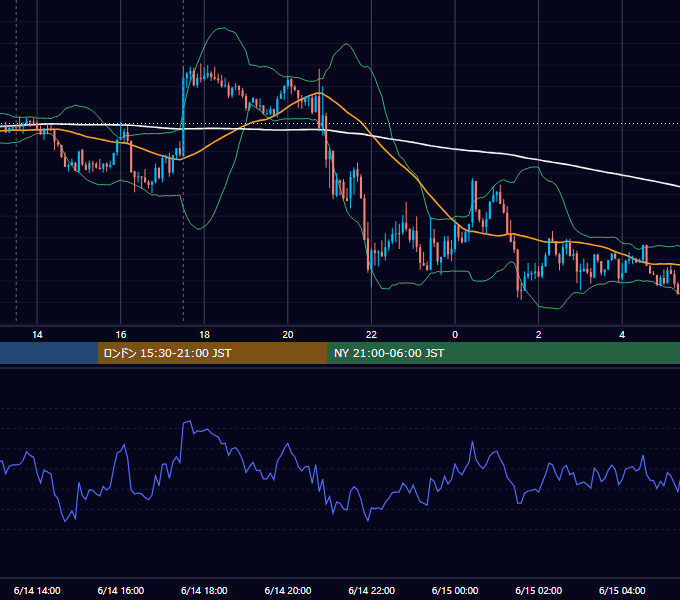680x600 pixels.
Task: Click the 6/14 14:00 date label
Action: tap(37, 590)
